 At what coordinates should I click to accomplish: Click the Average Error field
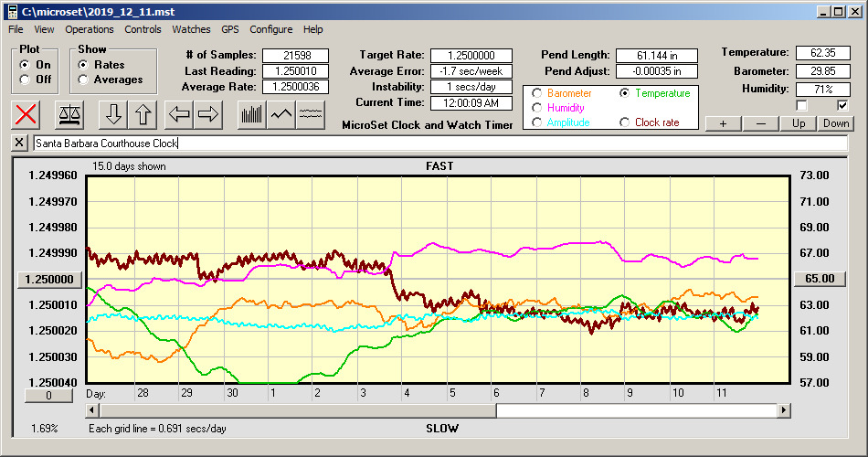coord(471,71)
